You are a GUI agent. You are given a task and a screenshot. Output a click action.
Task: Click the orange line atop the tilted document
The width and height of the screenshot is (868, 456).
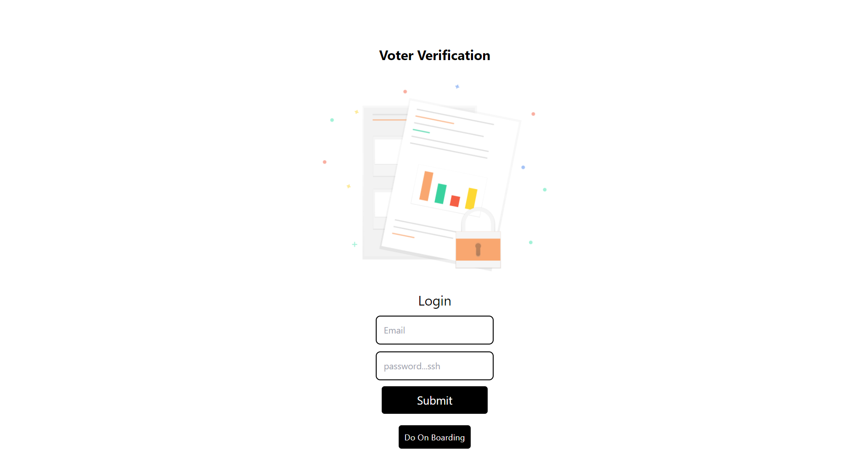(x=434, y=120)
